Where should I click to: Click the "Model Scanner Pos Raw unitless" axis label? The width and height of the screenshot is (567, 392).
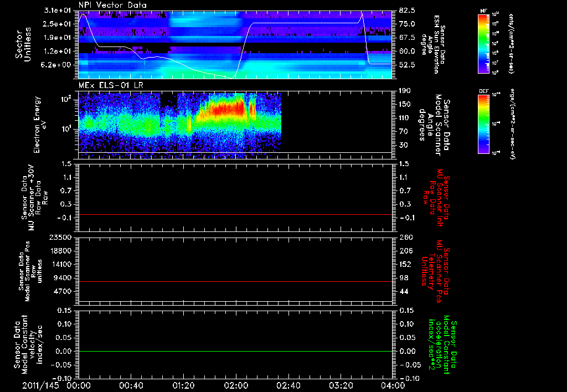31,271
